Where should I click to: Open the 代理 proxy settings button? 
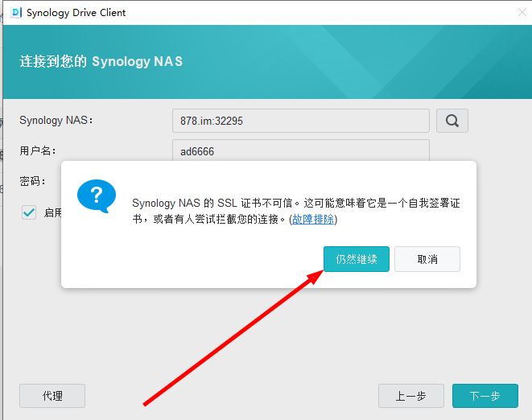point(52,396)
